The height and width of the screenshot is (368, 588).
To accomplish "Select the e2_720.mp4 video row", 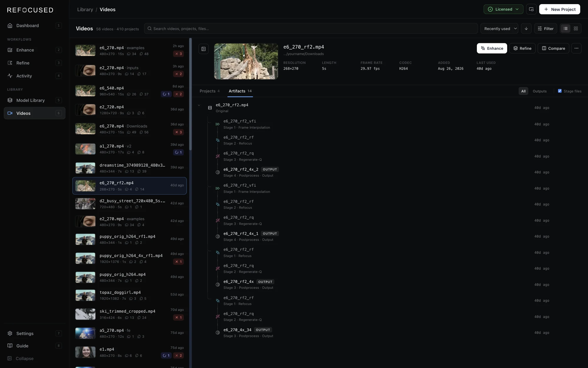I will (x=129, y=110).
